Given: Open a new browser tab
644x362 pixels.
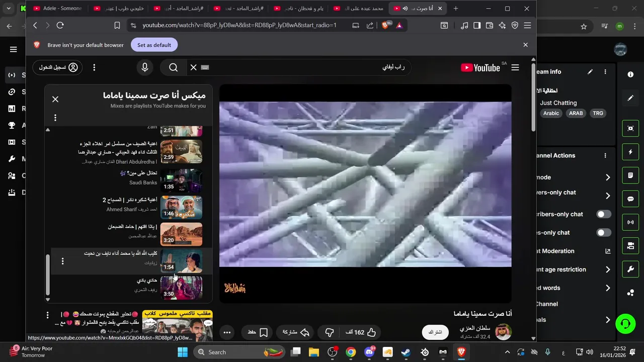Looking at the screenshot, I should point(456,9).
